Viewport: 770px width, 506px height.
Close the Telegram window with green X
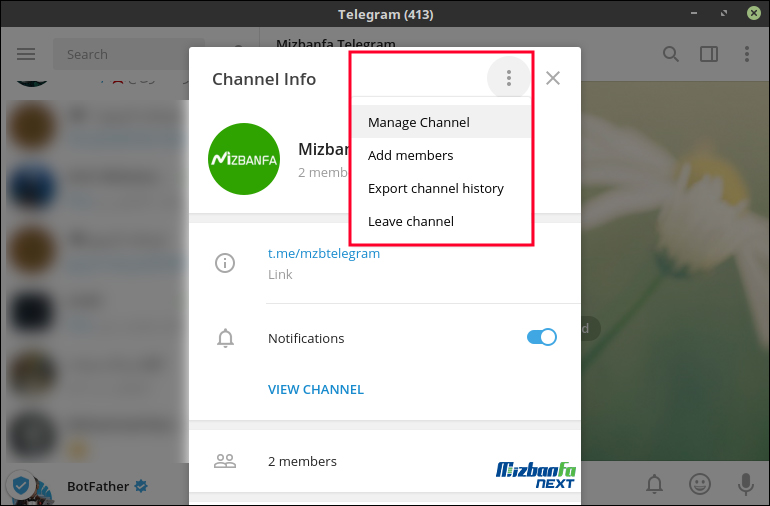coord(754,13)
